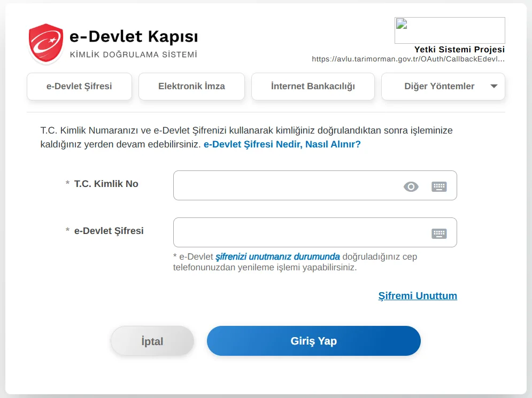The image size is (532, 398).
Task: Click the e-Devlet Kapısı shield logo
Action: coord(46,43)
